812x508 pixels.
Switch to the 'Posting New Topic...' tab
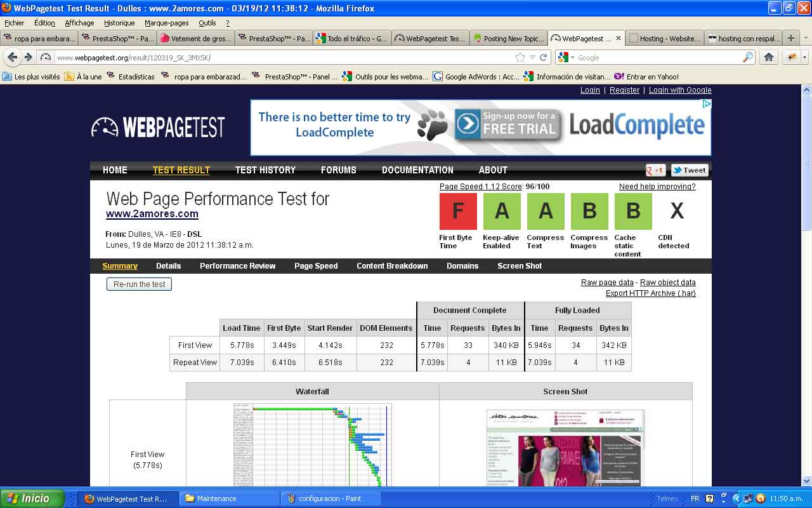pos(509,38)
